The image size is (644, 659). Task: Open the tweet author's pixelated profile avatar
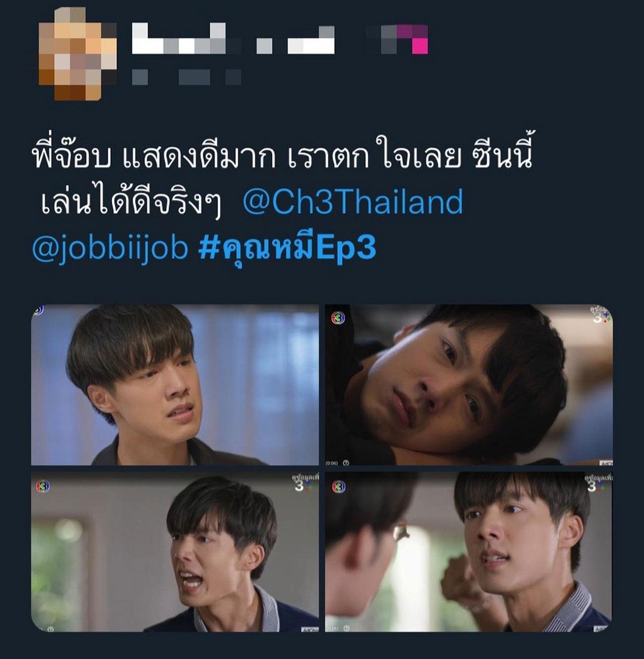coord(77,54)
